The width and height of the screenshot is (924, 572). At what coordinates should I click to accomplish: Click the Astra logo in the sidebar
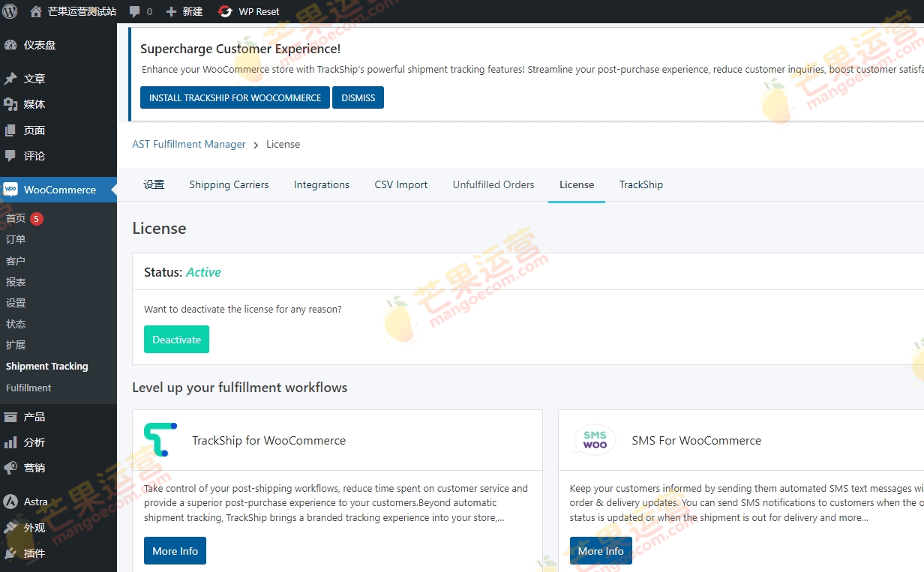point(10,501)
